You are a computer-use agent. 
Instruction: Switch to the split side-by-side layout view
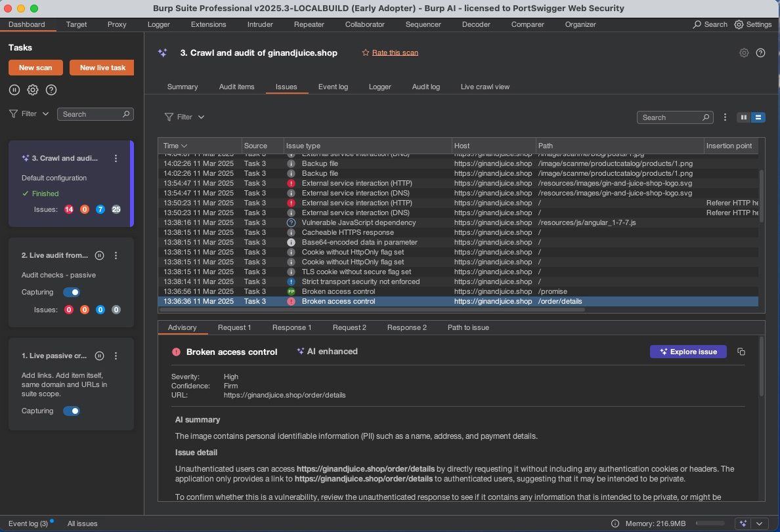(x=744, y=117)
